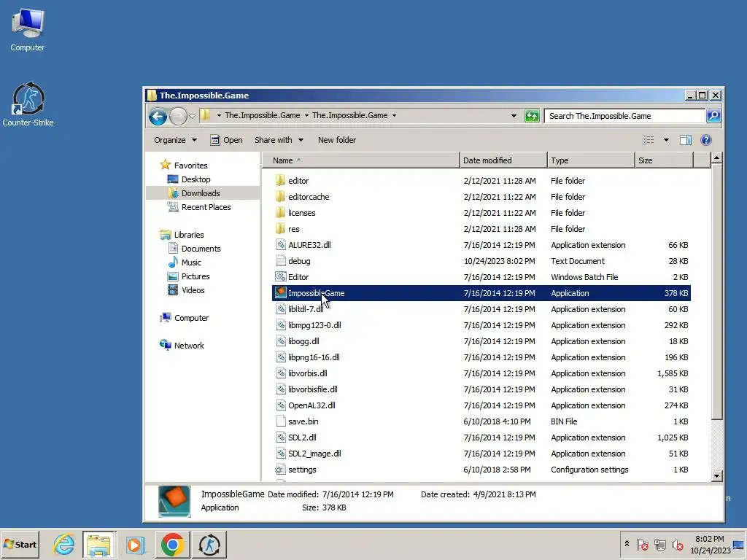Click the Show desktop icon in tray

click(738, 545)
